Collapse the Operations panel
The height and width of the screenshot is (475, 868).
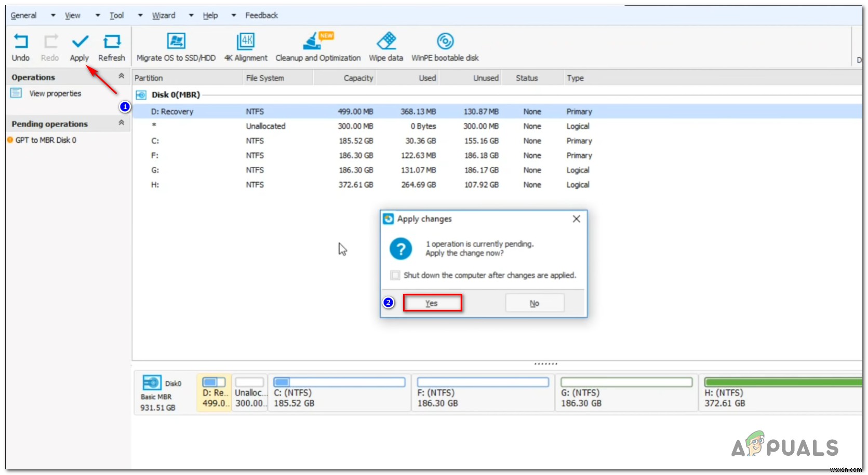121,75
